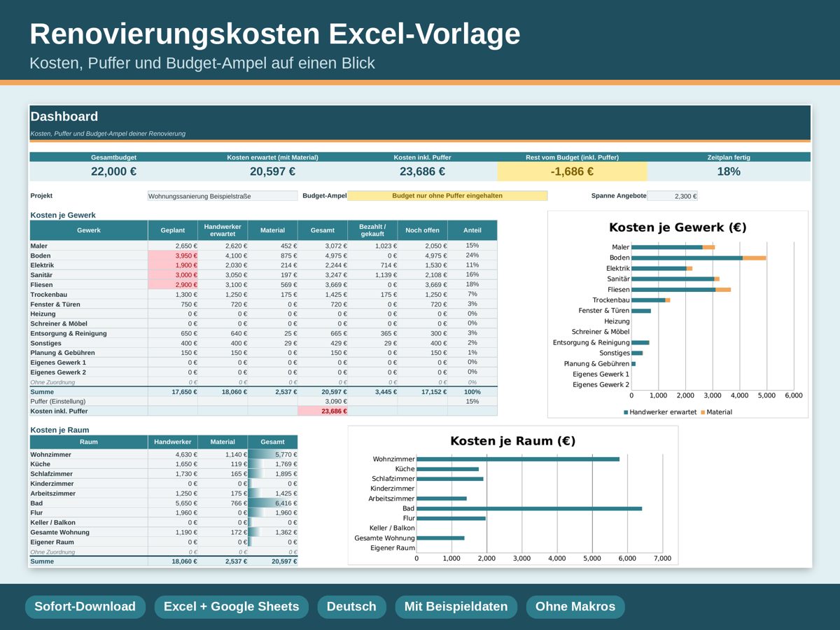Select the Projekt name input cell
The height and width of the screenshot is (630, 840).
(x=223, y=196)
